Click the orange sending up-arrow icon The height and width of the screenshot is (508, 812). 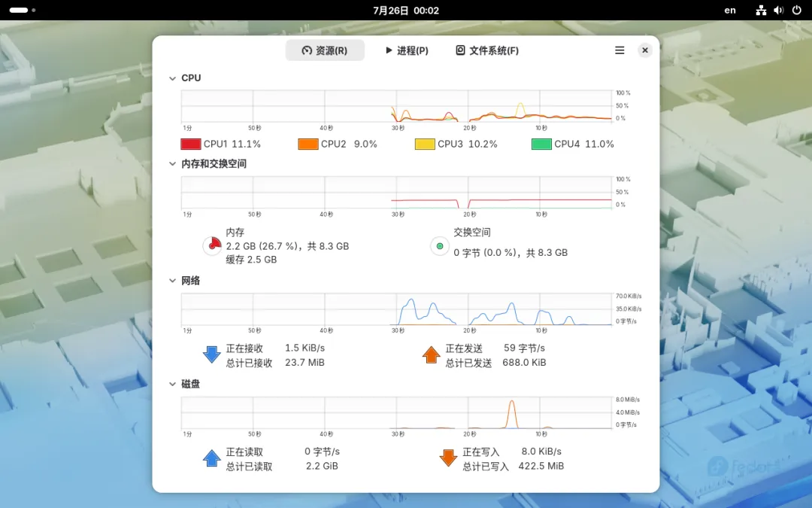(432, 354)
